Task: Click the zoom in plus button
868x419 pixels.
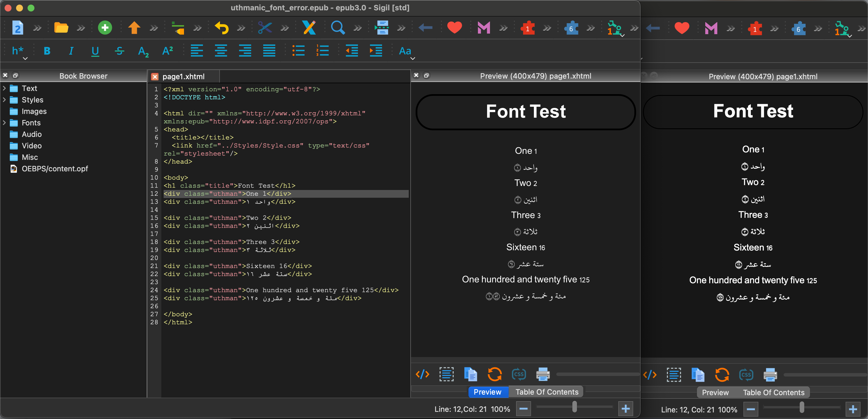Action: 625,409
